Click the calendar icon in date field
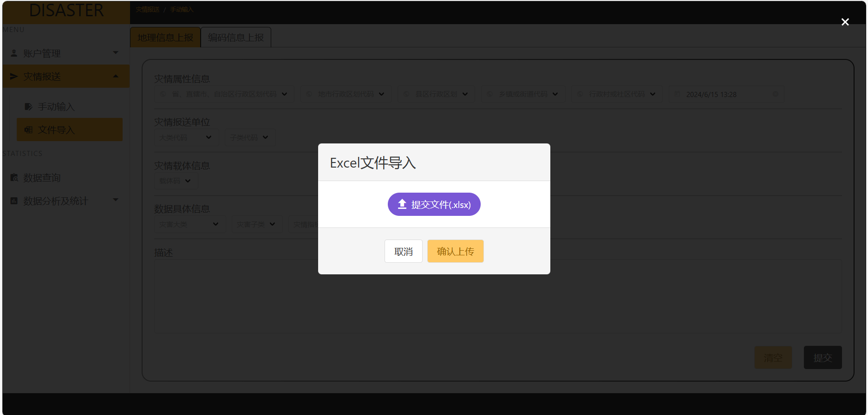This screenshot has height=415, width=868. pyautogui.click(x=677, y=94)
